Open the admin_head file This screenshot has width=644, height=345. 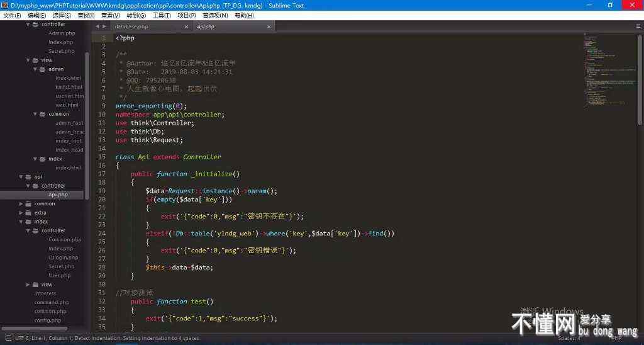(69, 132)
